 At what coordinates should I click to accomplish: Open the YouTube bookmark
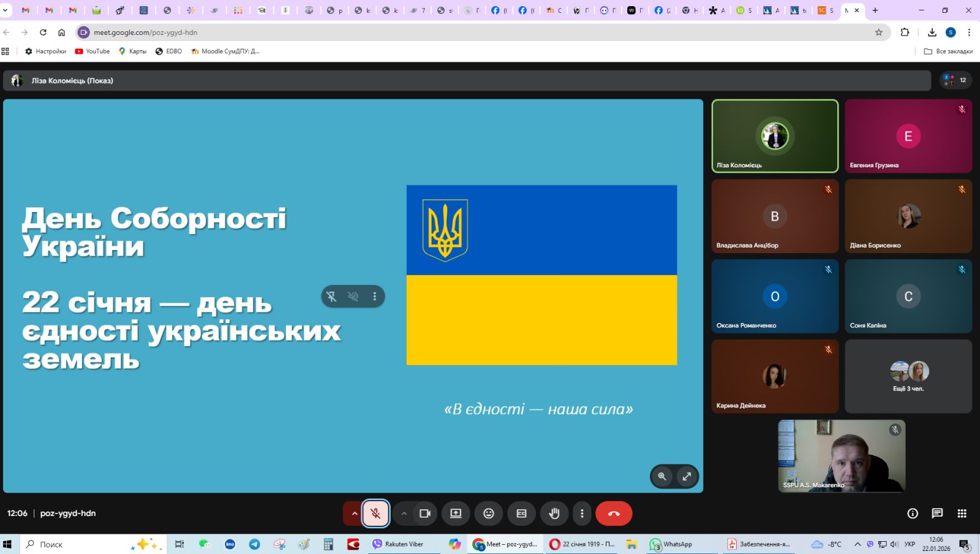tap(92, 51)
